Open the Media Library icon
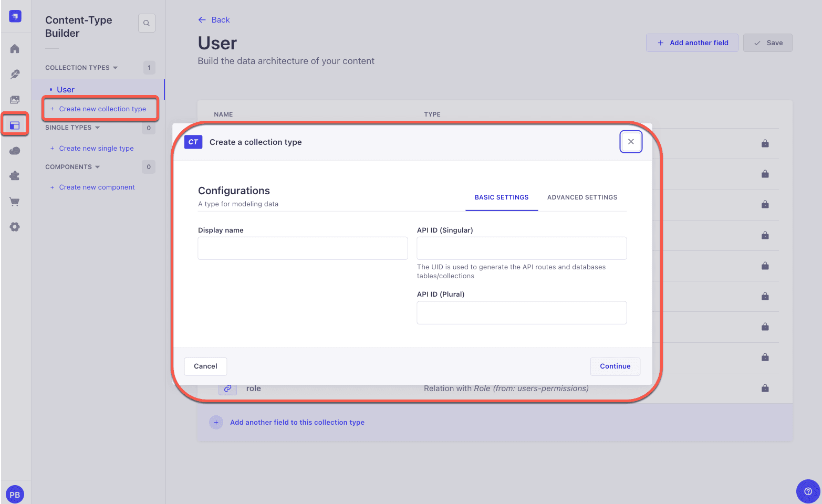This screenshot has height=504, width=822. click(15, 100)
